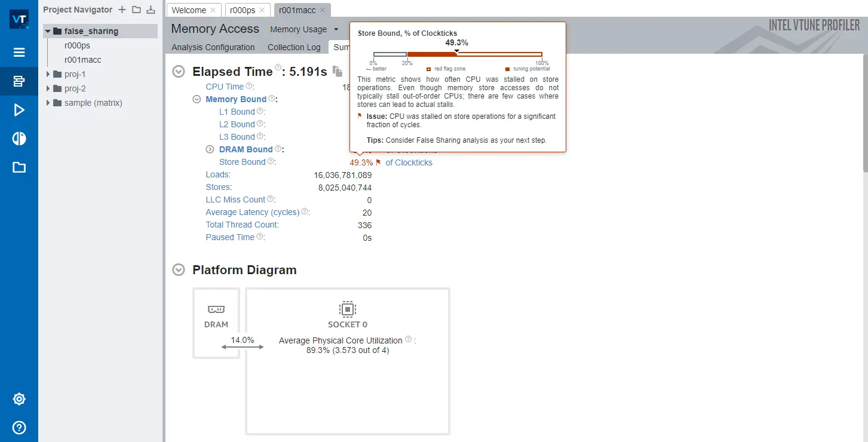Collapse the Platform Diagram section
This screenshot has height=442, width=868.
click(178, 270)
